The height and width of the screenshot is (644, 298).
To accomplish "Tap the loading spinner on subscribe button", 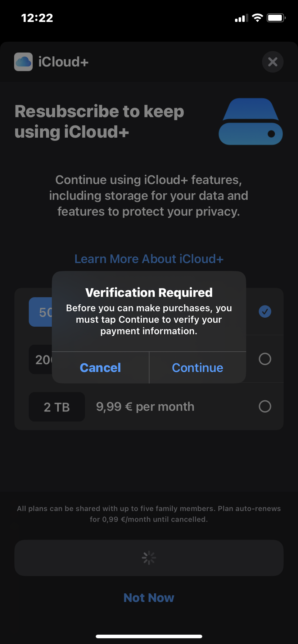I will pos(149,558).
